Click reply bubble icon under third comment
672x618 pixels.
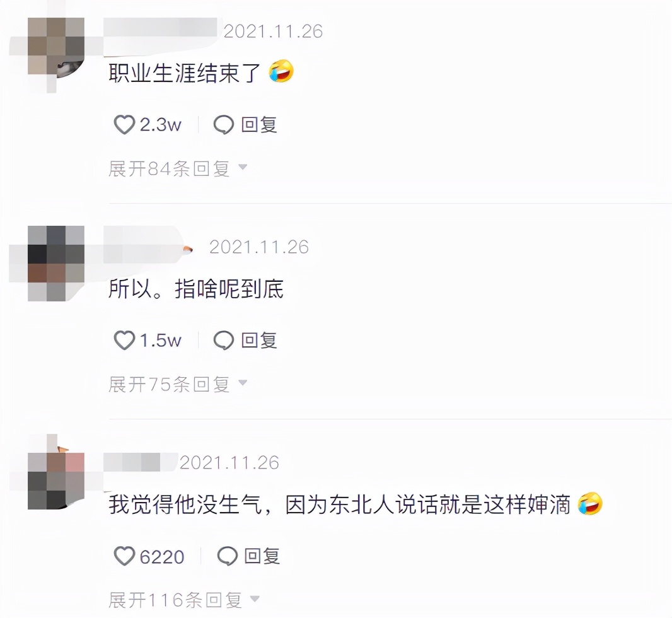(x=227, y=556)
